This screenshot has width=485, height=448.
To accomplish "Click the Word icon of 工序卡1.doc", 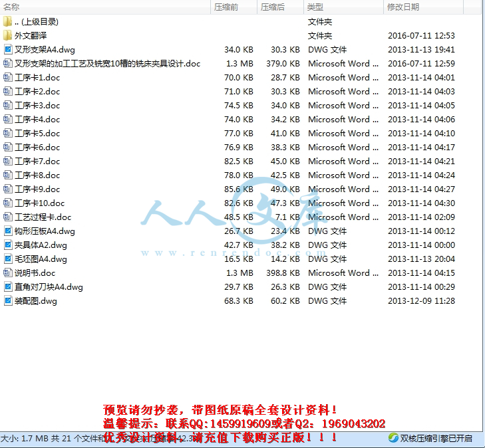I will tap(8, 77).
